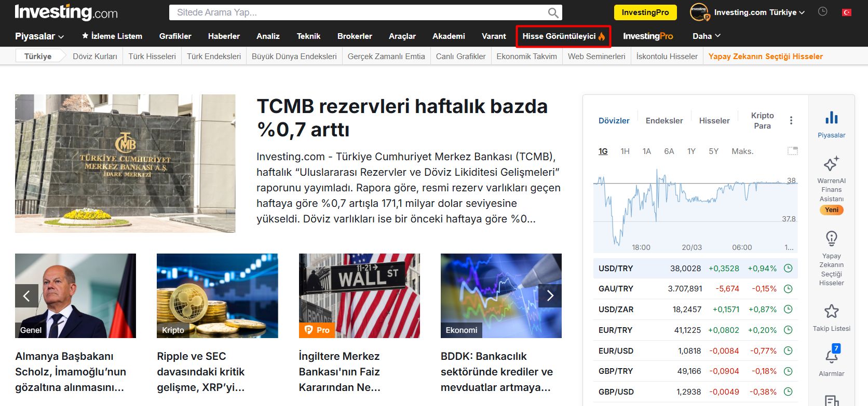This screenshot has width=868, height=406.
Task: Select the 1Y chart timeframe
Action: click(x=691, y=151)
